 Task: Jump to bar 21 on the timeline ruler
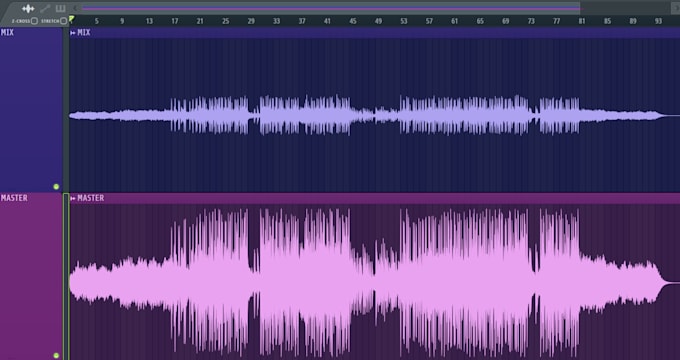(x=199, y=21)
